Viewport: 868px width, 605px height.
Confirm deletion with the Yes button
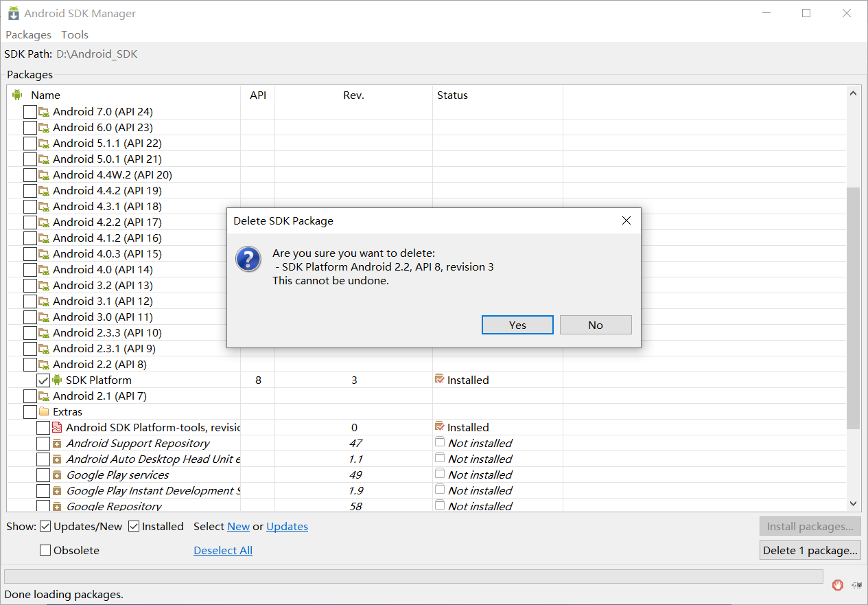[517, 324]
